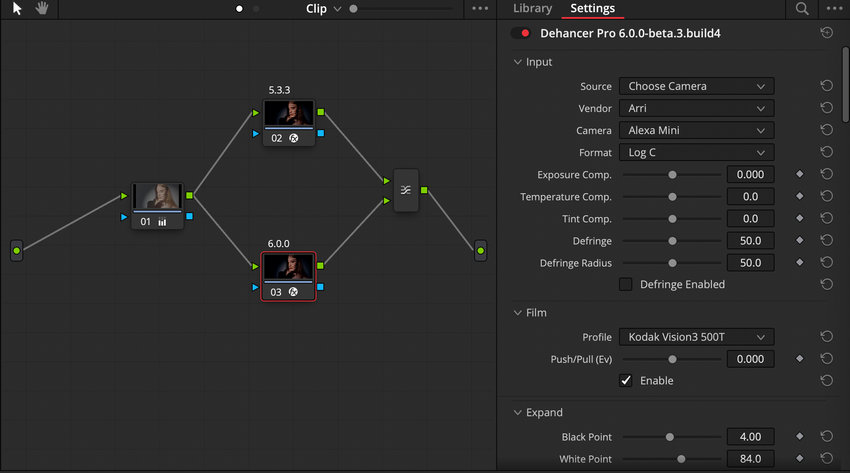
Task: Add keyframe for Defringe
Action: (800, 241)
